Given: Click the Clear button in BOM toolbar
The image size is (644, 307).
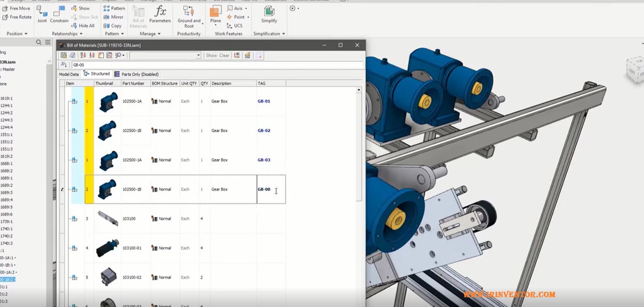Looking at the screenshot, I should (x=224, y=55).
